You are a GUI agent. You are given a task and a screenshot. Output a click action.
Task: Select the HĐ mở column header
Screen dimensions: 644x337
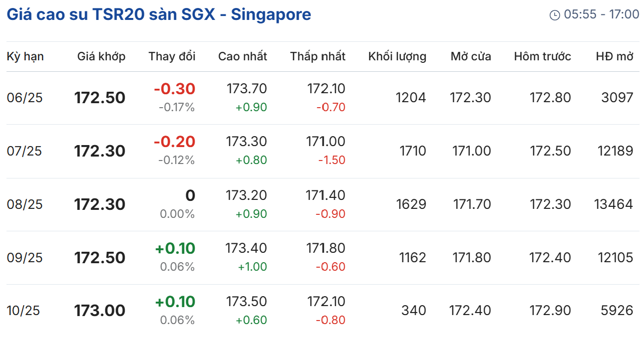point(614,56)
